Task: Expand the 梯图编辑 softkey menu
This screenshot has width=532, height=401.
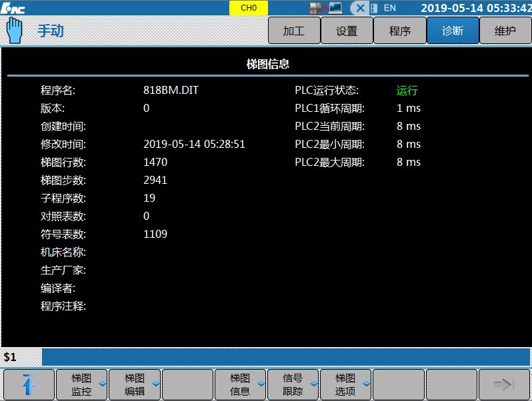Action: (135, 384)
